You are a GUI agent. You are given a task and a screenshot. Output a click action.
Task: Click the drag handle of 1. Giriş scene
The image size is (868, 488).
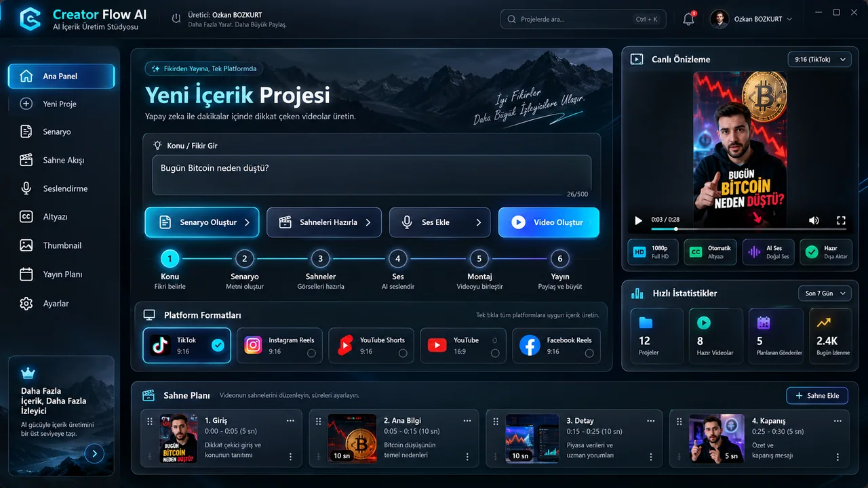[x=150, y=421]
